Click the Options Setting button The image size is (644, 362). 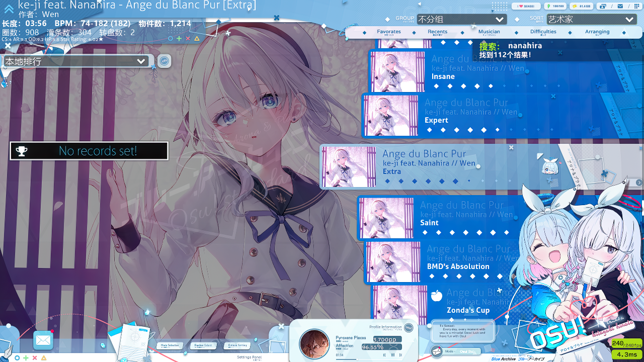tap(237, 345)
